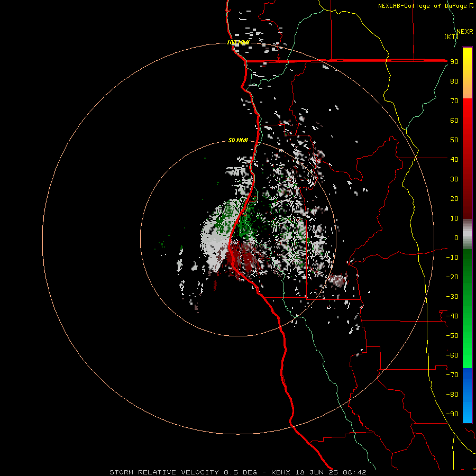Screen dimensions: 476x476
Task: Click the -50 value on velocity scale
Action: pyautogui.click(x=452, y=336)
